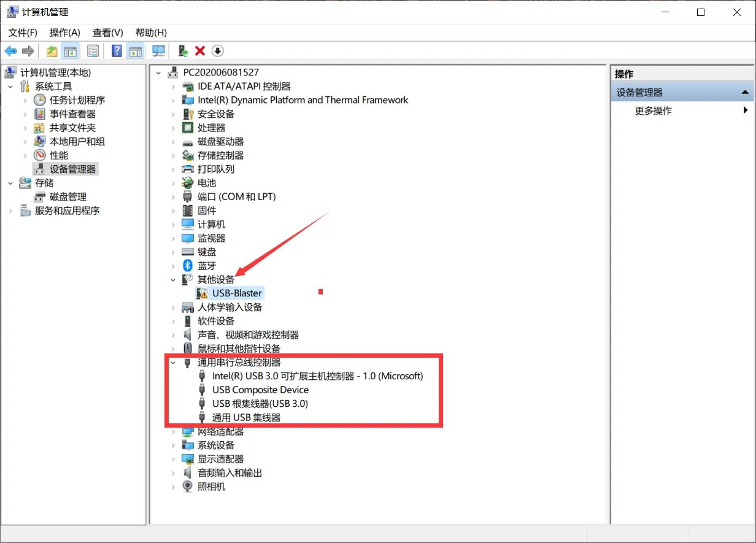Click the Back arrow toolbar icon
Viewport: 756px width, 543px height.
tap(10, 51)
